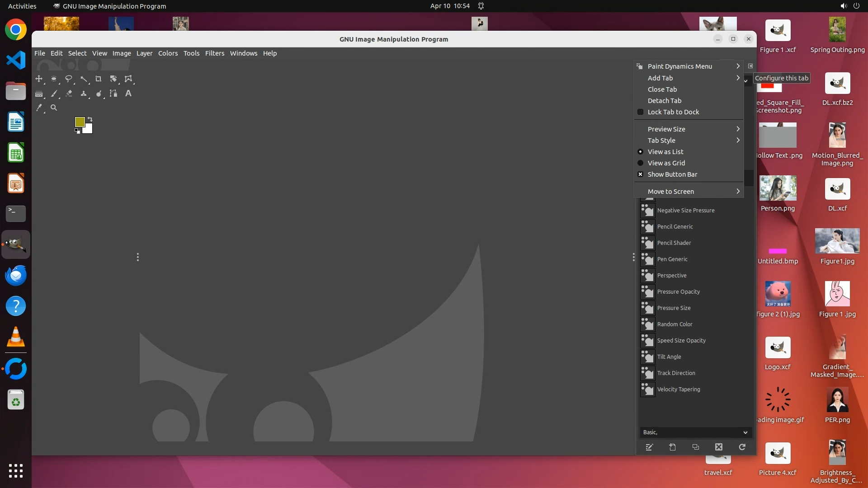Click the Refresh dynamics icon
Screen dimensions: 868x488
point(742,447)
